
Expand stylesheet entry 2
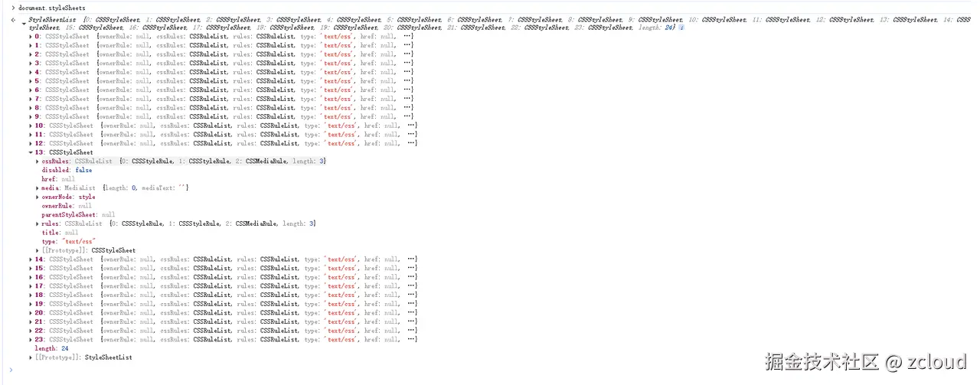31,54
